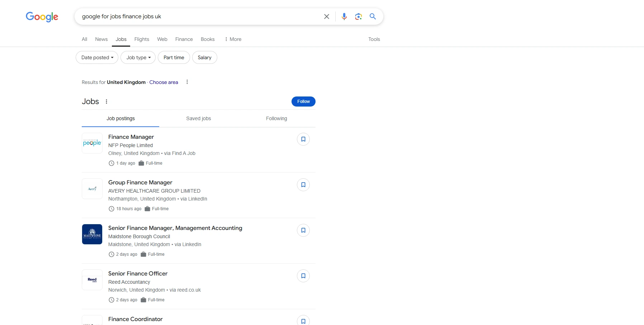The image size is (644, 325).
Task: Click Avery Healthcare company logo
Action: pos(92,189)
